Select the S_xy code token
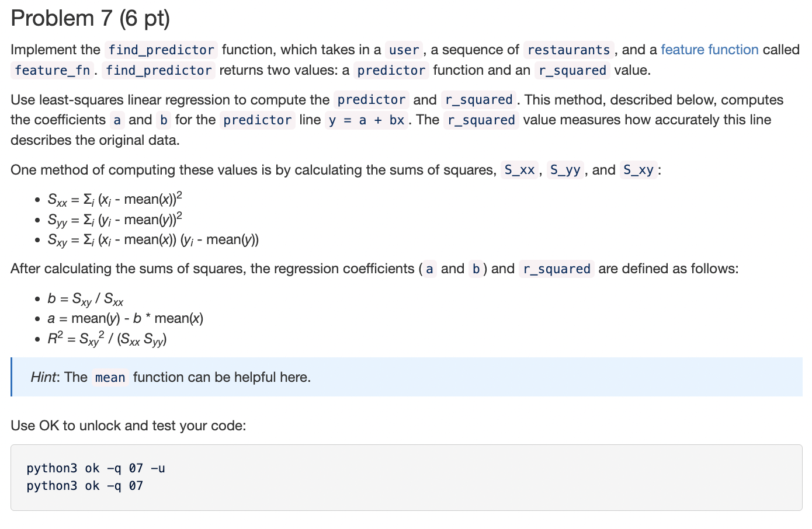 [x=638, y=170]
